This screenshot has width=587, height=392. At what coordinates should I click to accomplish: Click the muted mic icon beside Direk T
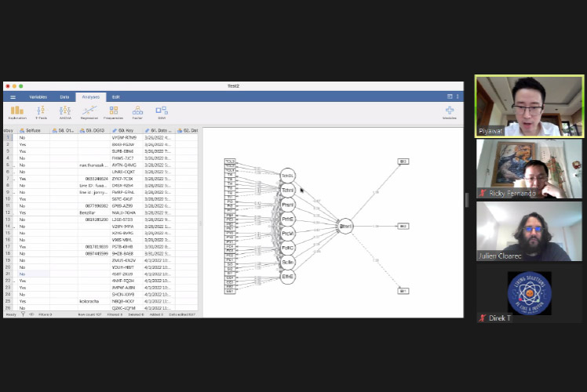(x=483, y=318)
